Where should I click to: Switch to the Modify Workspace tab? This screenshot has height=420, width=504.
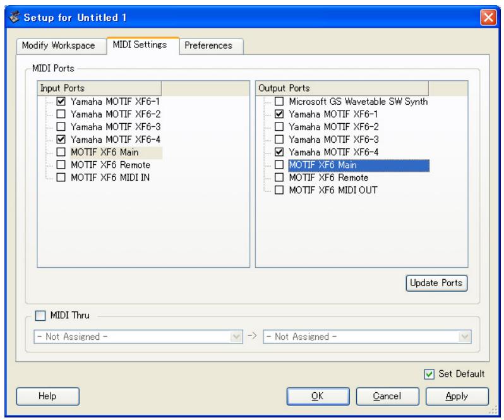point(61,45)
